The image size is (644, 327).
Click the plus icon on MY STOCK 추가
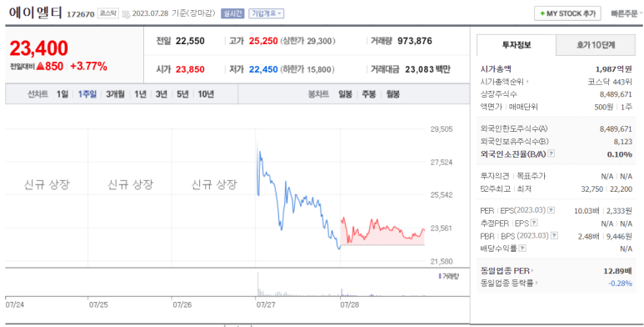tap(542, 13)
